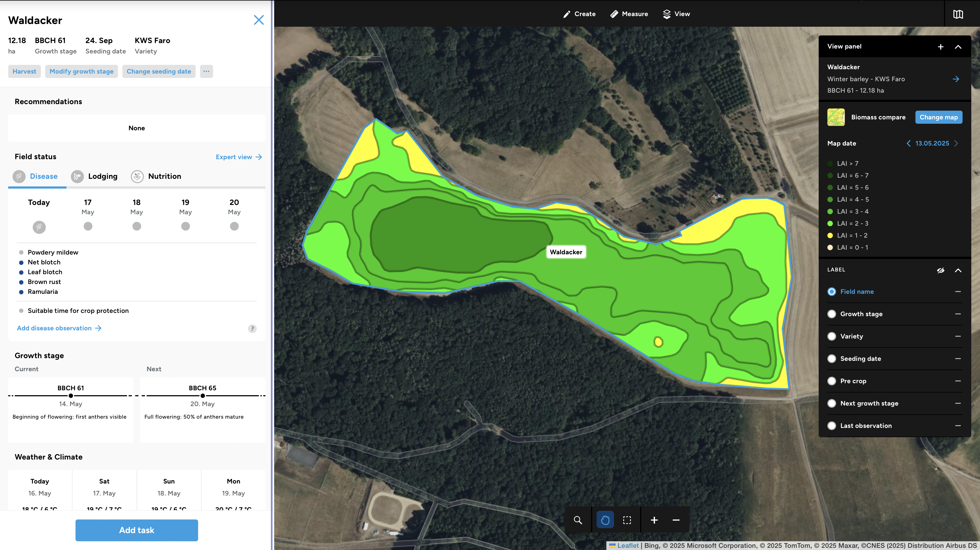Click minus icon beside Next growth stage
The height and width of the screenshot is (550, 980).
point(958,403)
